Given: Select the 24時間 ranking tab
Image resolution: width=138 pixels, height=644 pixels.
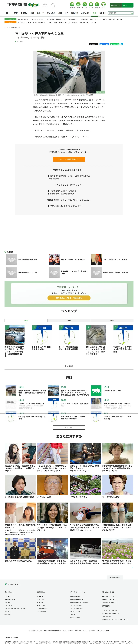Looking at the screenshot, I should tap(69, 320).
